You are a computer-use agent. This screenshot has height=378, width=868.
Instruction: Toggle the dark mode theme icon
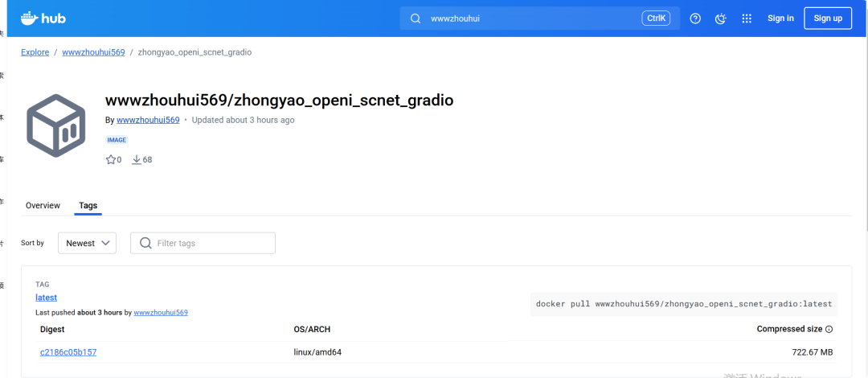tap(720, 18)
